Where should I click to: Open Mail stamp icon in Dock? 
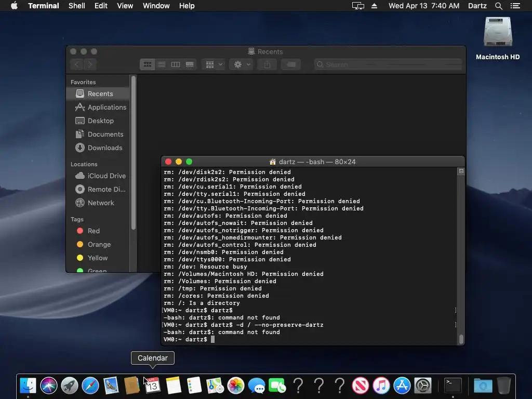[111, 385]
